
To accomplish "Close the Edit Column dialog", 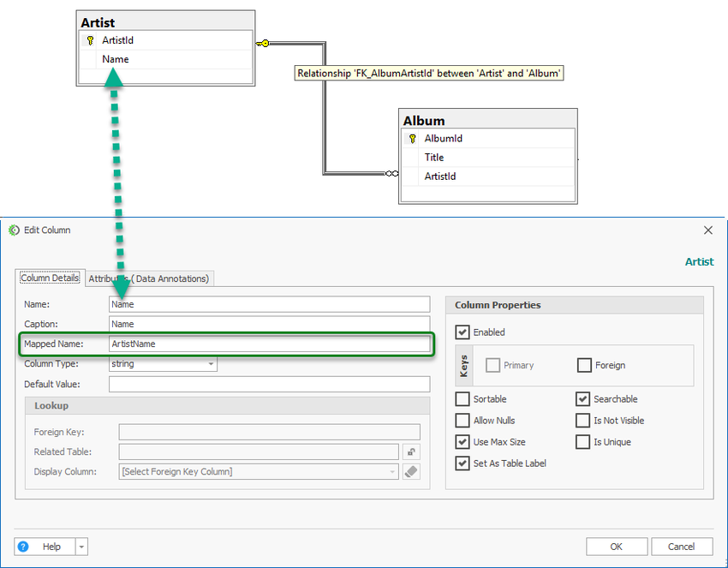I will 708,230.
